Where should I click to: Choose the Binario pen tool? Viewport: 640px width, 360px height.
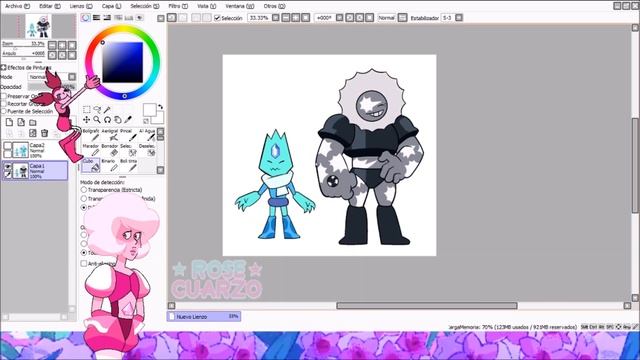tap(109, 165)
